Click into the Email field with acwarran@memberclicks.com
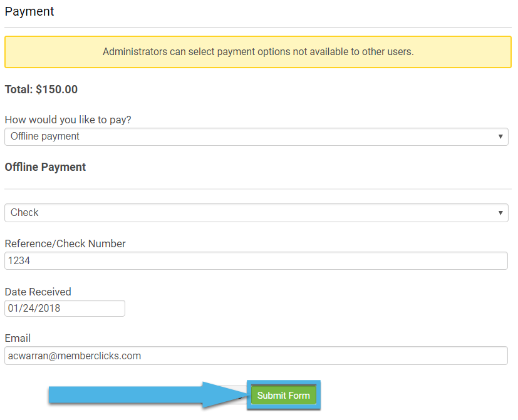Screen dimensions: 518x420 (256, 356)
